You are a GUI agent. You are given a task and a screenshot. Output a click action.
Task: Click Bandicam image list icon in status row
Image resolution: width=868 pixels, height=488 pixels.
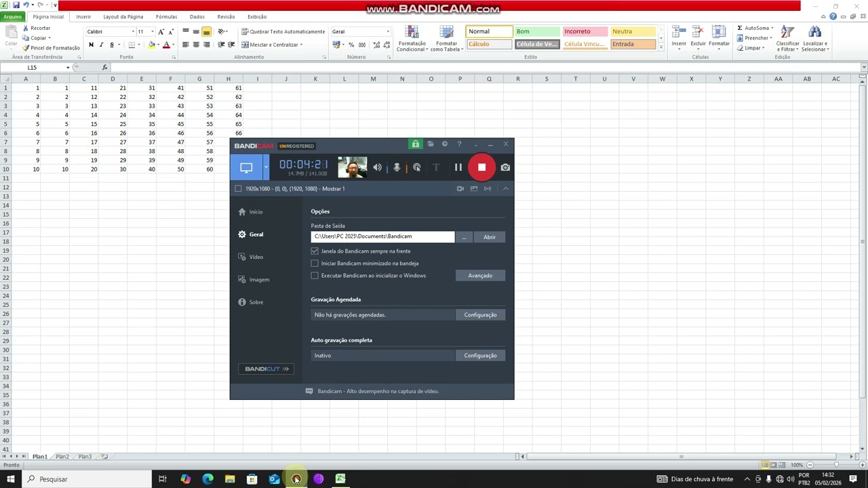474,188
